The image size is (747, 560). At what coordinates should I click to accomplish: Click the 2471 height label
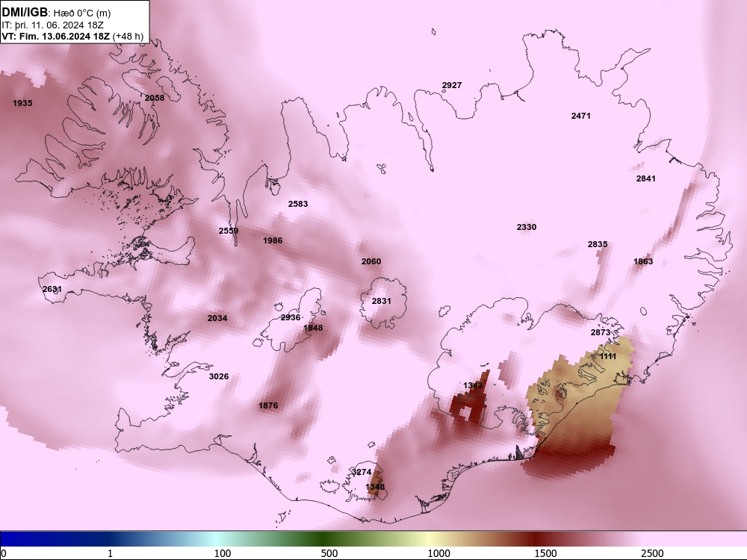point(580,116)
